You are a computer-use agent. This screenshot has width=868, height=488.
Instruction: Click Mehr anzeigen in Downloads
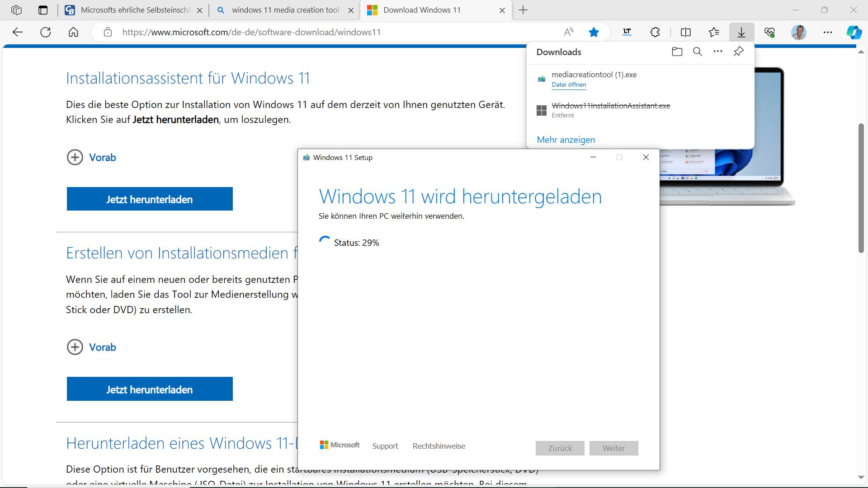coord(566,140)
